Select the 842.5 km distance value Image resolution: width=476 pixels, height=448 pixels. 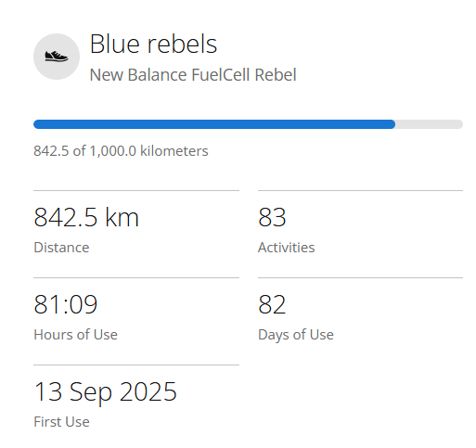(x=86, y=217)
